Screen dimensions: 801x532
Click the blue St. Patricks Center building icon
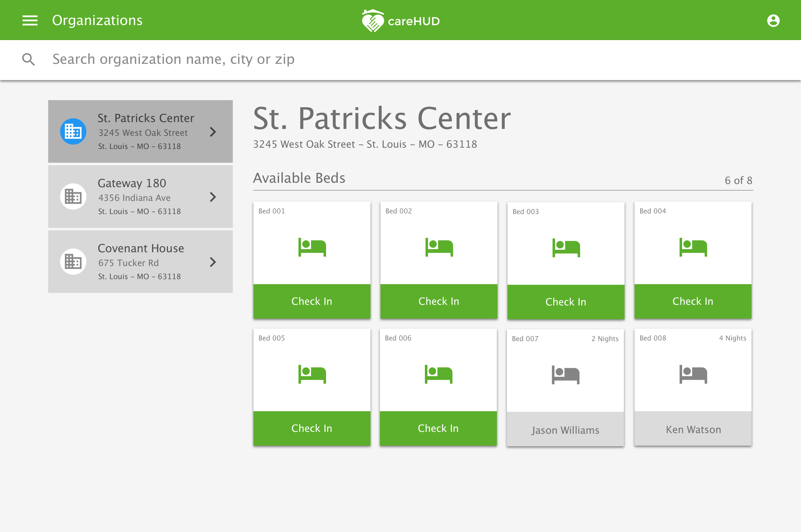tap(73, 131)
